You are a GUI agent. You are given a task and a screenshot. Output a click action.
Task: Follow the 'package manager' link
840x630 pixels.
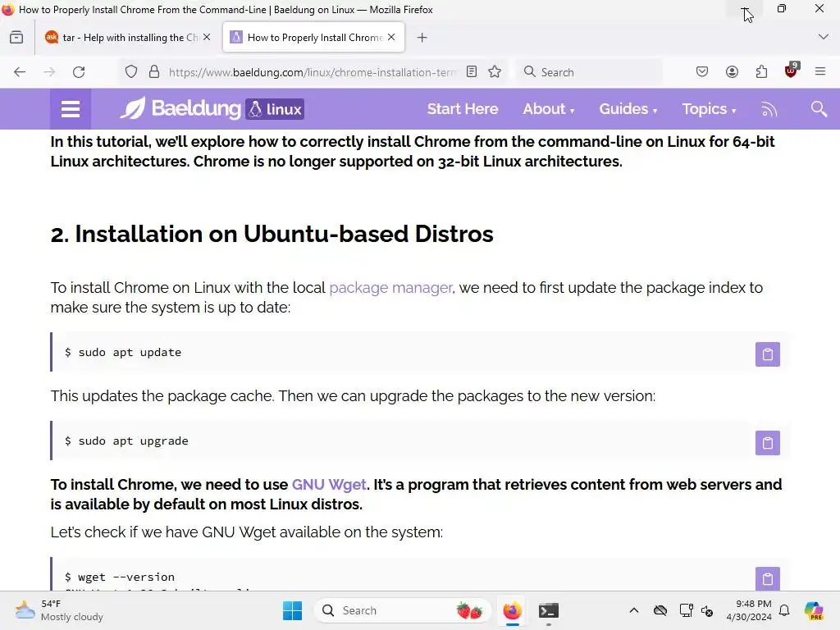(391, 288)
